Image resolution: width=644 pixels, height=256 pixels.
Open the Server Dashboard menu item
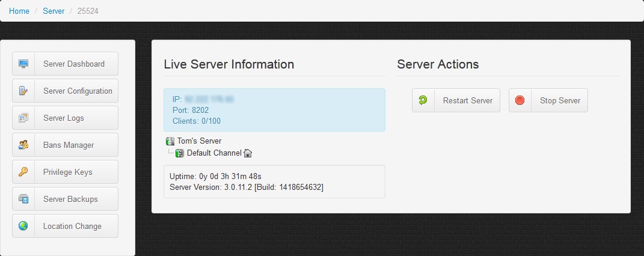point(73,64)
